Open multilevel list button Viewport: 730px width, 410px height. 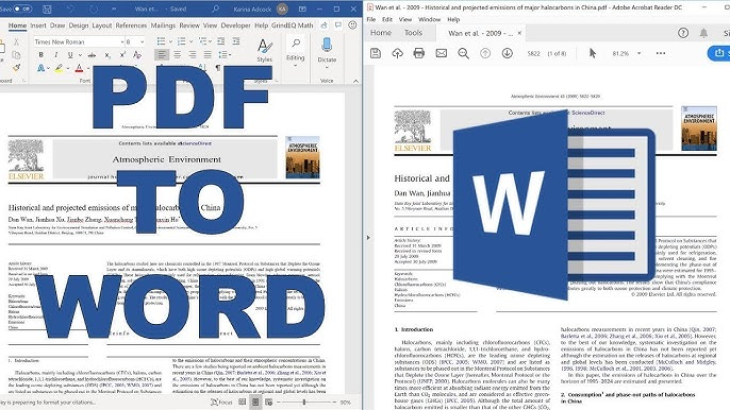click(203, 41)
